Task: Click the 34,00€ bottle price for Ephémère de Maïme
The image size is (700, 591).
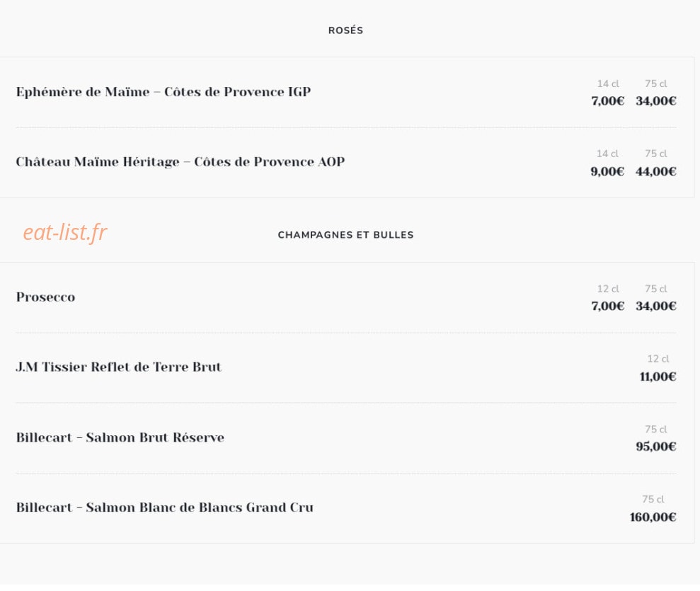Action: (x=656, y=101)
